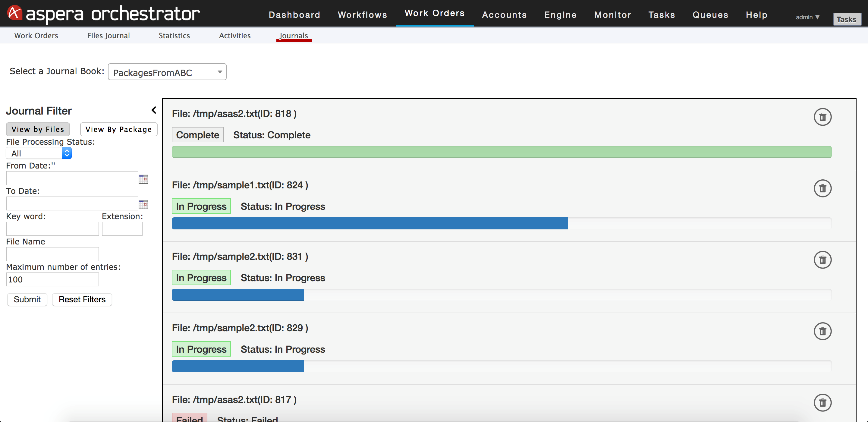Image resolution: width=868 pixels, height=422 pixels.
Task: Click the progress bar for sample2.txt ID 829
Action: [502, 366]
